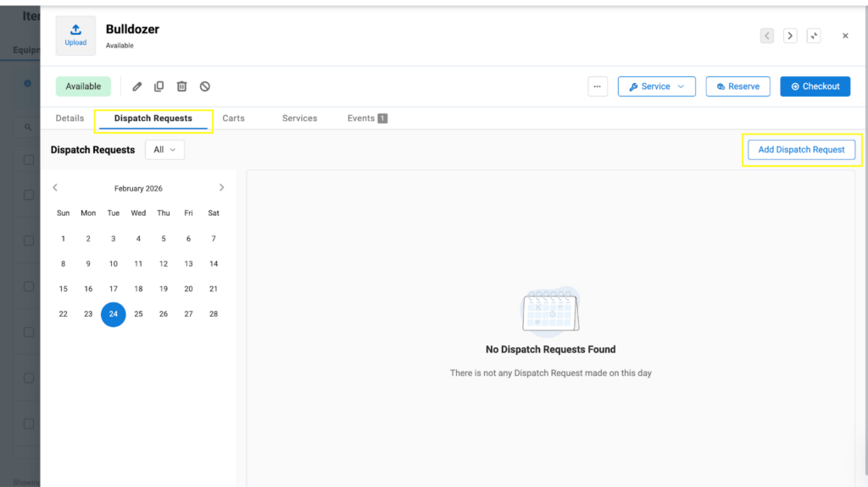Click the Upload image icon

(75, 35)
